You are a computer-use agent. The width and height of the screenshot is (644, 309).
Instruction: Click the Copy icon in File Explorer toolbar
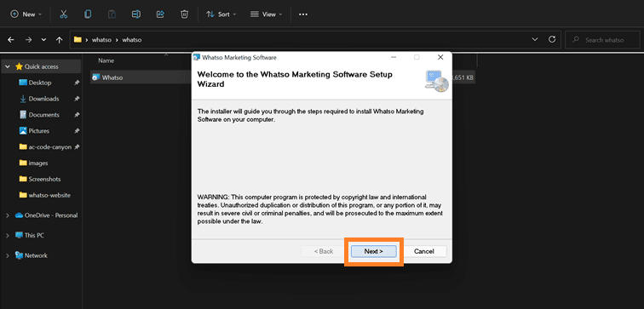coord(88,14)
